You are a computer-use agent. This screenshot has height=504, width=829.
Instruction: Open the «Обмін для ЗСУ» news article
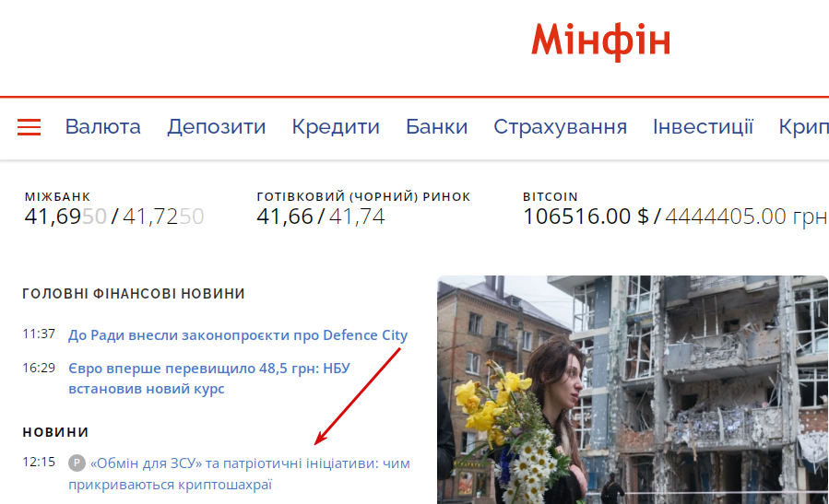tap(239, 474)
